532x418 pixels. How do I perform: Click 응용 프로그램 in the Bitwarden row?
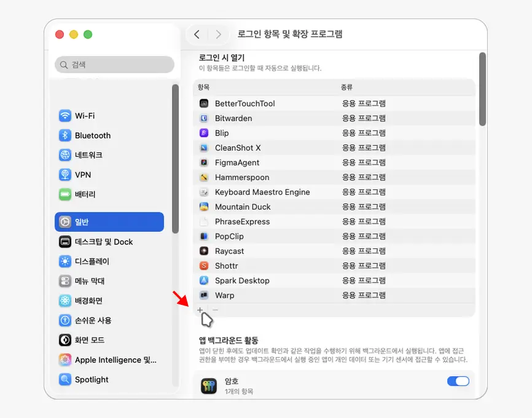tap(364, 118)
